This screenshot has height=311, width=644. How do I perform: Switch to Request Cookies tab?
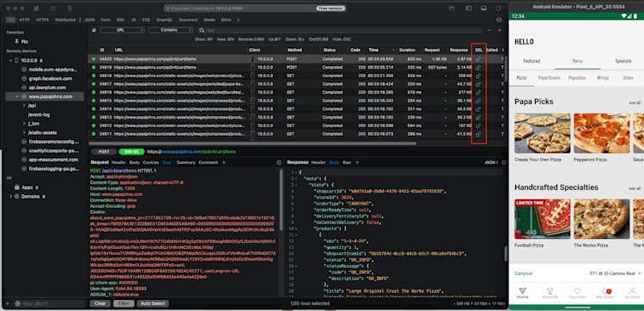tap(151, 162)
